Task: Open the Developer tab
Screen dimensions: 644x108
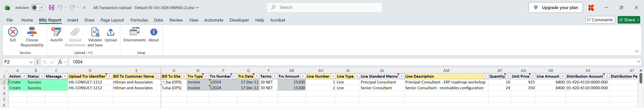Action: point(239,20)
